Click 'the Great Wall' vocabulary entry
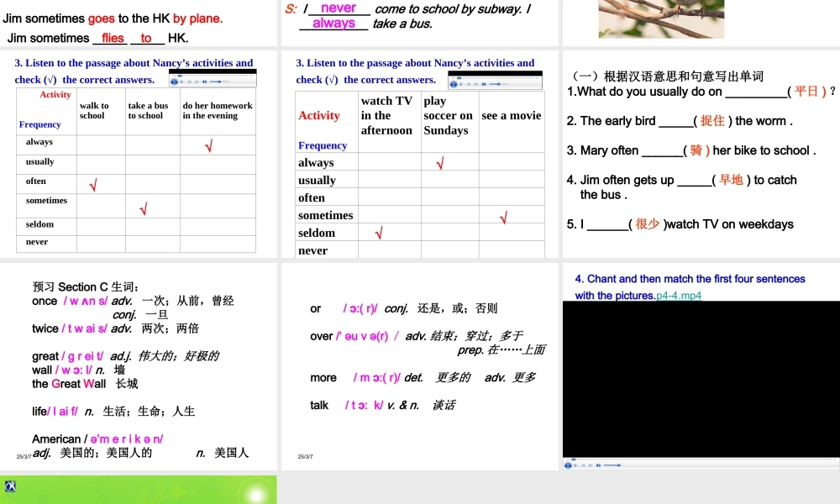This screenshot has width=840, height=504. [85, 384]
